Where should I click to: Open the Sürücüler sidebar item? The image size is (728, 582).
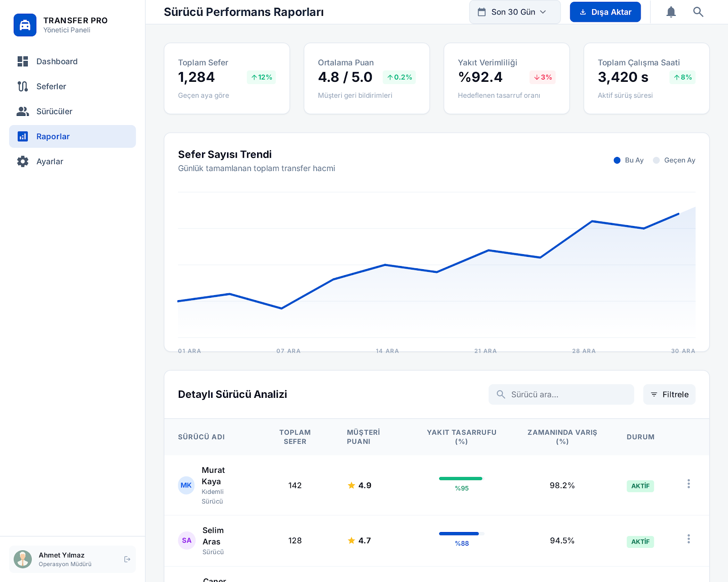coord(54,111)
